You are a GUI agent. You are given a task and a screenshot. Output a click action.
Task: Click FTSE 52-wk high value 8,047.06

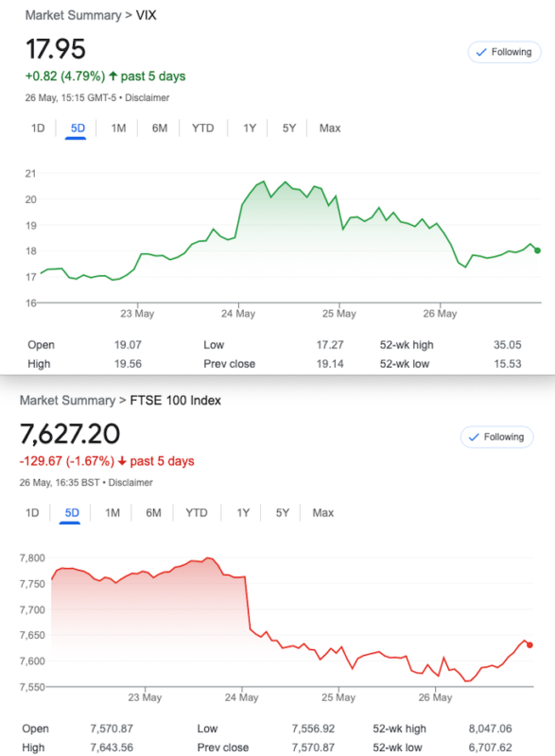click(490, 729)
